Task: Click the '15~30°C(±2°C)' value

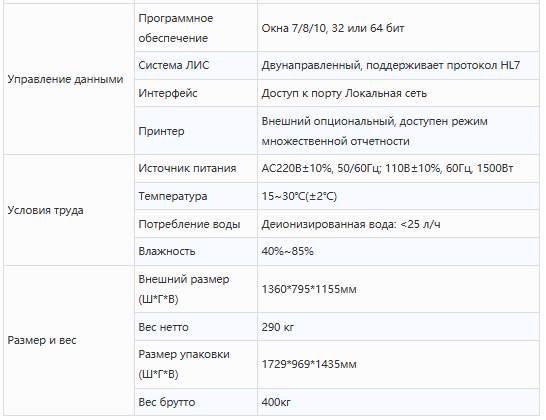Action: pyautogui.click(x=299, y=196)
